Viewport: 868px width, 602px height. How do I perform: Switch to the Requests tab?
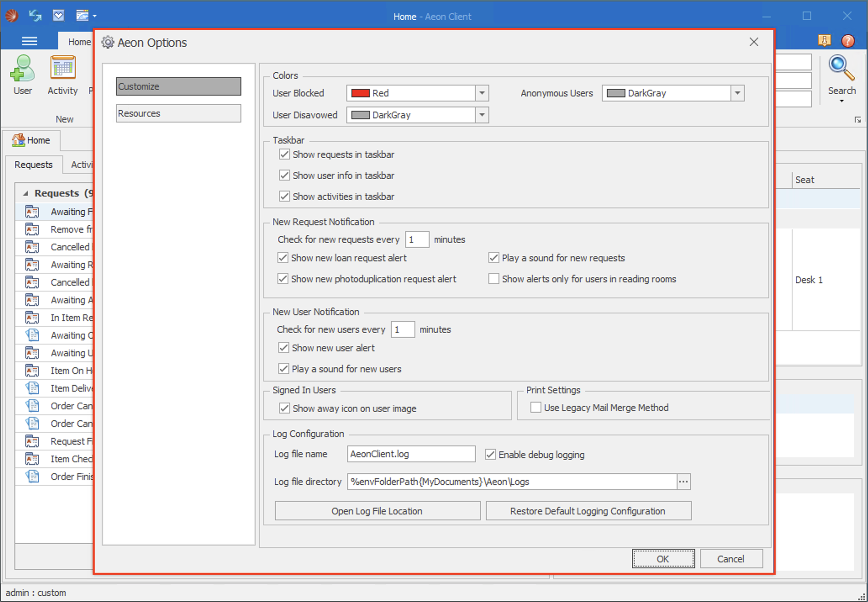click(34, 164)
